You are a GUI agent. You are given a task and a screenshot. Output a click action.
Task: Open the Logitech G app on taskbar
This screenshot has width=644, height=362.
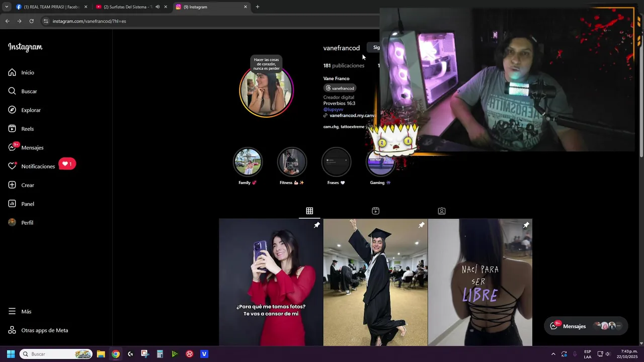coord(130,354)
